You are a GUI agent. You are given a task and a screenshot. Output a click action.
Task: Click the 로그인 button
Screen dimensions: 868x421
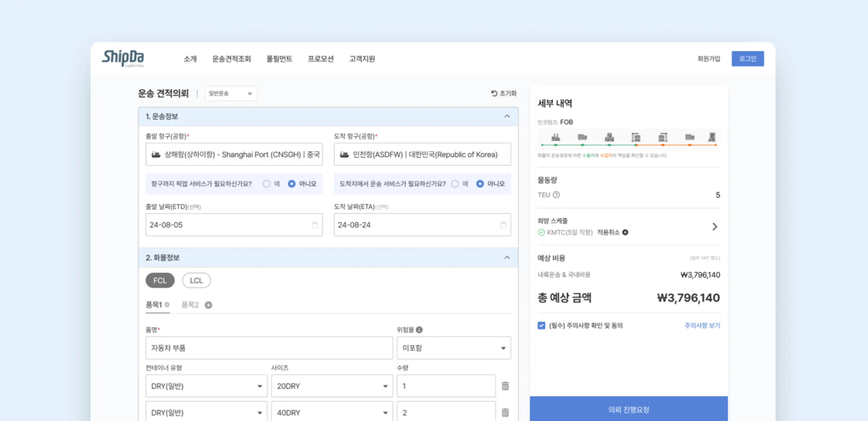[x=748, y=59]
